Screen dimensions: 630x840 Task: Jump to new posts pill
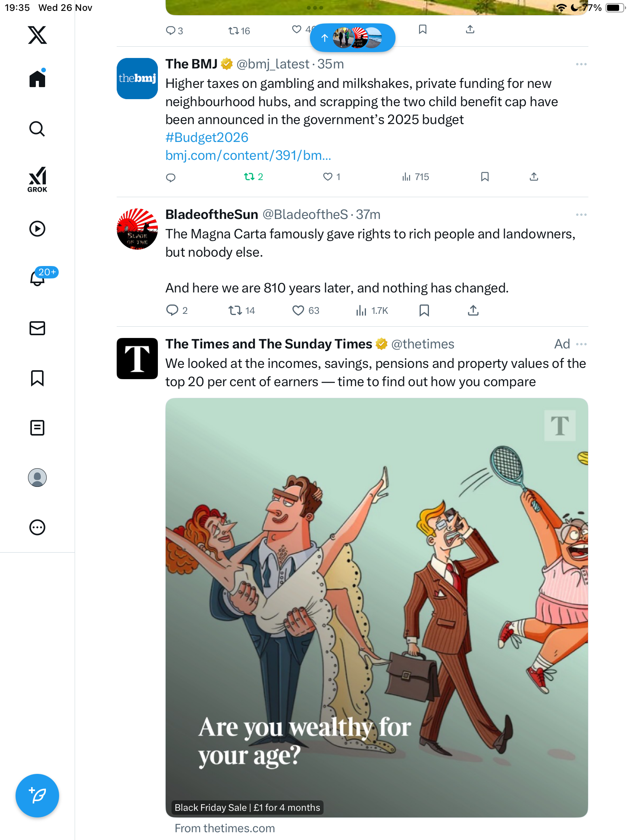pos(352,38)
